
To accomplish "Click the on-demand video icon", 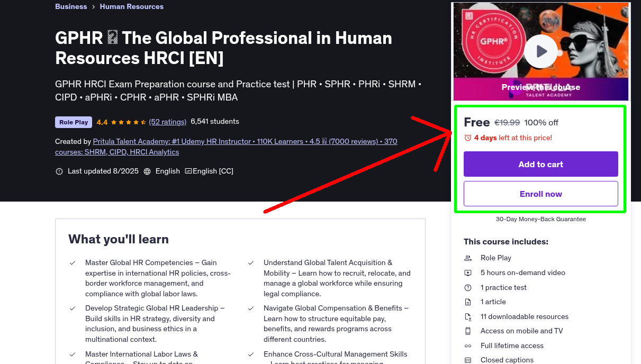I will tap(468, 273).
